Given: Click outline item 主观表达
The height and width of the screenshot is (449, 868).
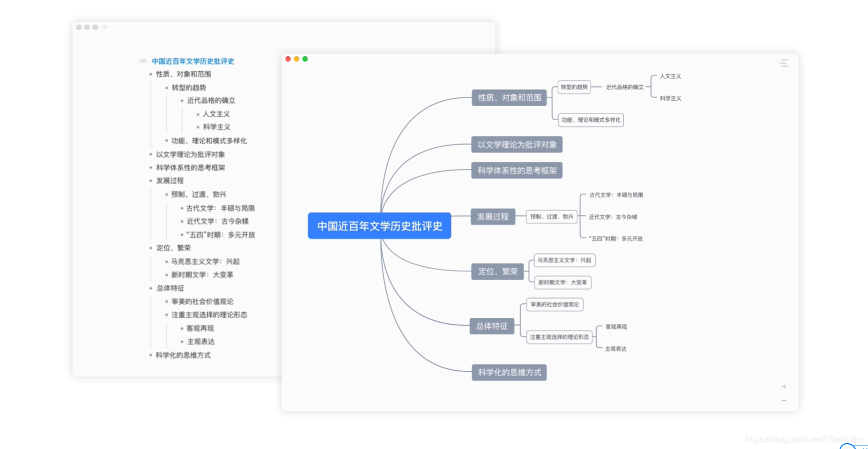Looking at the screenshot, I should [201, 342].
